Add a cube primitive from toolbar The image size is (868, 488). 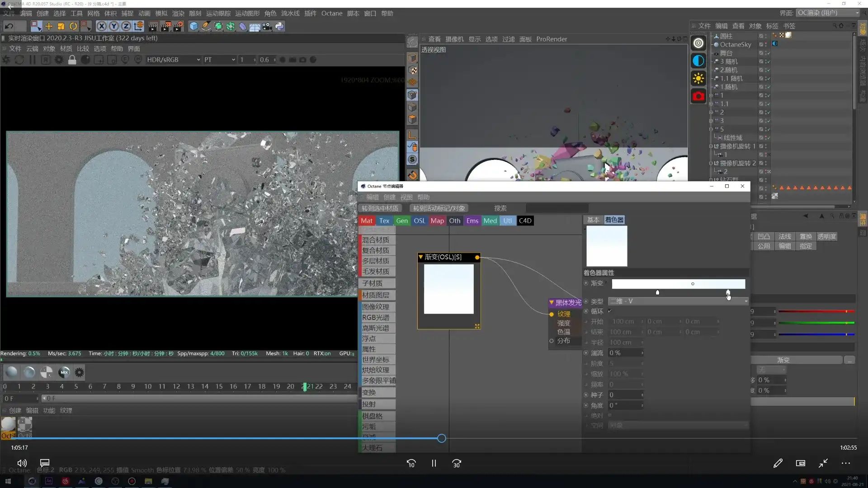coord(193,26)
